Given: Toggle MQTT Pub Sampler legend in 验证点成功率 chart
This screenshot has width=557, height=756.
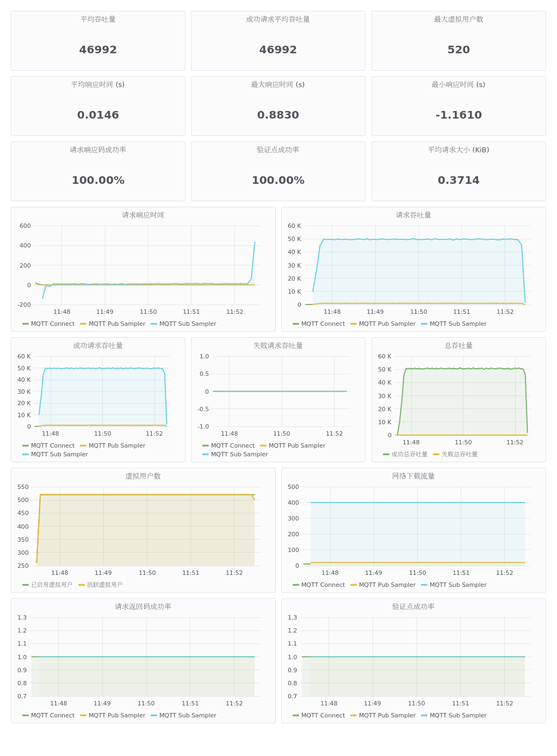Looking at the screenshot, I should tap(387, 715).
